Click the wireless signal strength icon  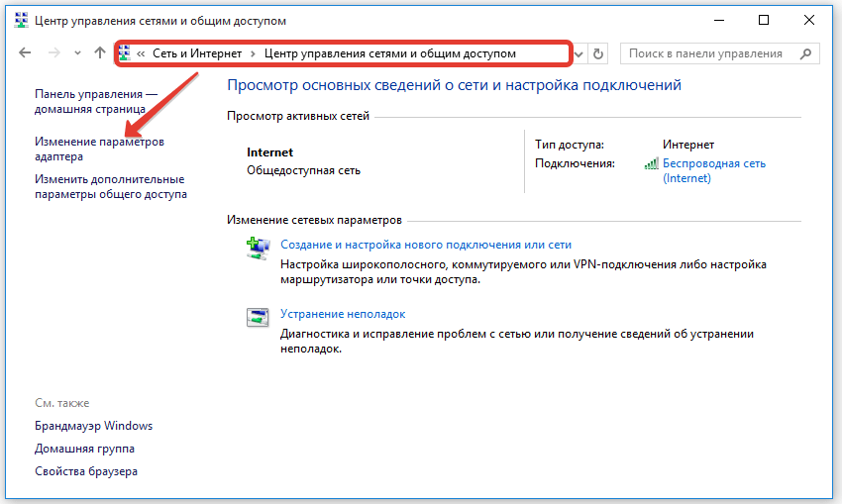(x=651, y=164)
